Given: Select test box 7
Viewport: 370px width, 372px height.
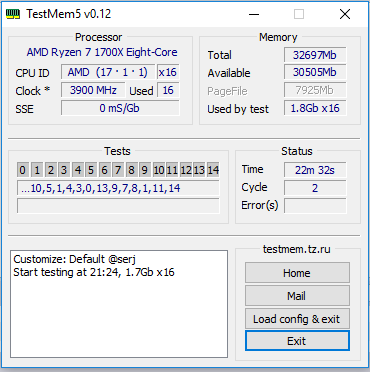Looking at the screenshot, I should click(118, 170).
